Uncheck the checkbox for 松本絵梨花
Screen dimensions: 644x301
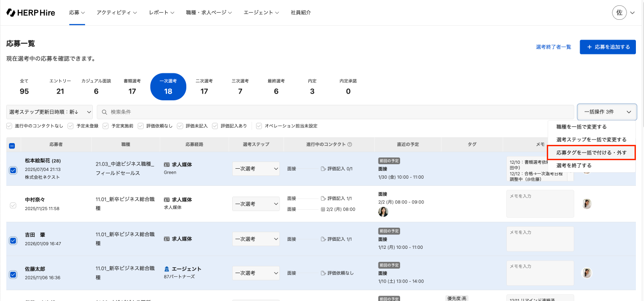[13, 171]
